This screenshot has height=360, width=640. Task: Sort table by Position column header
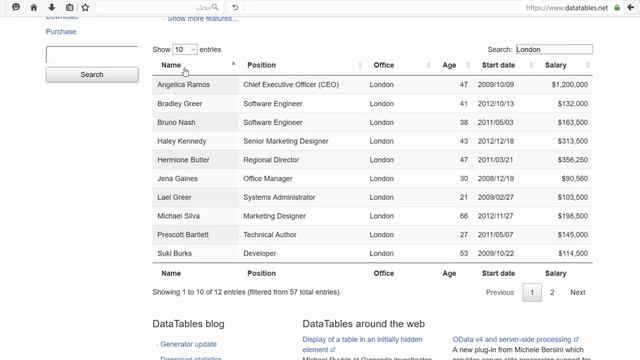pos(301,65)
